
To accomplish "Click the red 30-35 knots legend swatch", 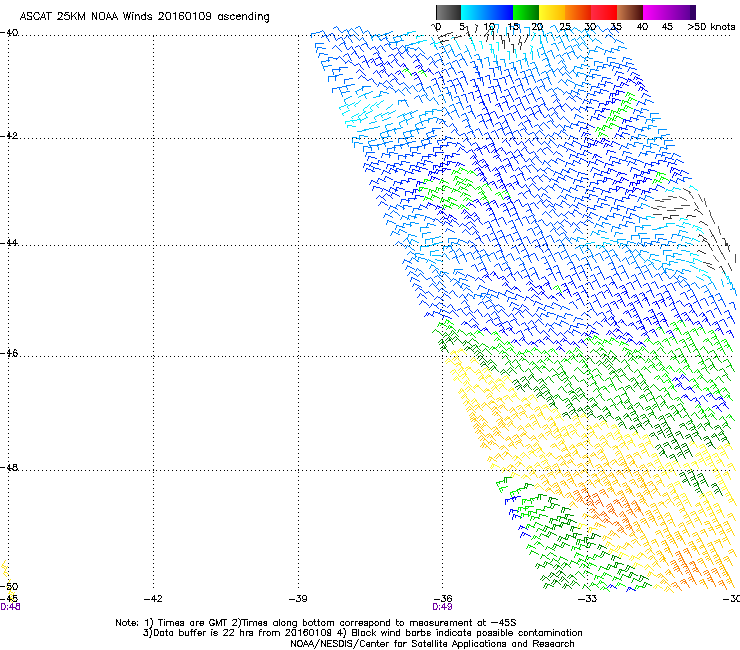I will (604, 12).
